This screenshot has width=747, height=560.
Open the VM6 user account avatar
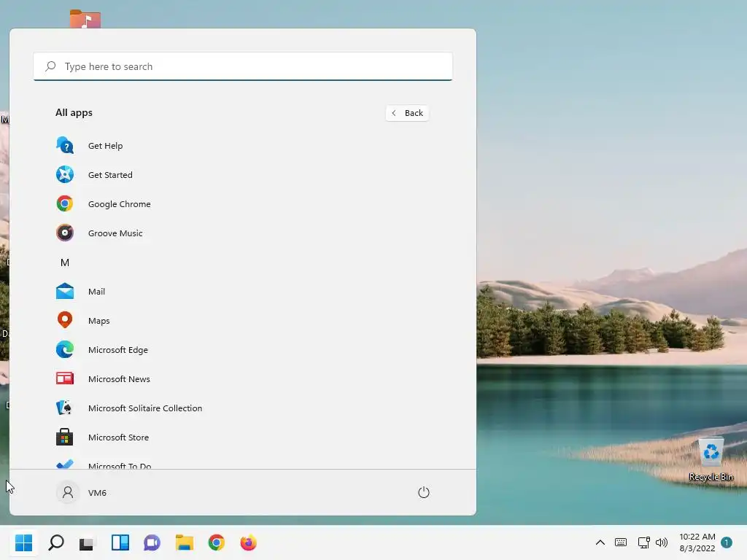[68, 492]
